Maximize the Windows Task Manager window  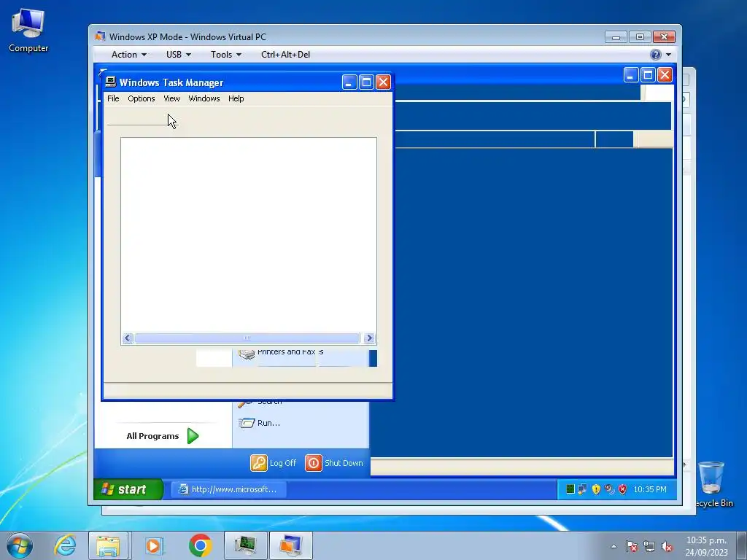tap(366, 82)
